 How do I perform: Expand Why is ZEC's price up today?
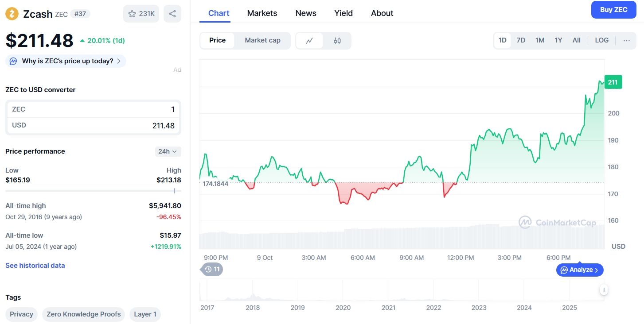[x=66, y=61]
